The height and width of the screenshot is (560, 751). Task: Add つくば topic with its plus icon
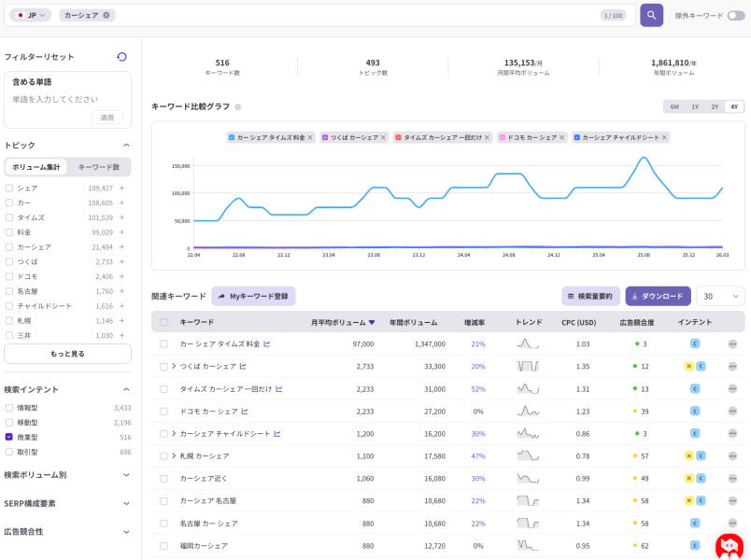[x=121, y=262]
